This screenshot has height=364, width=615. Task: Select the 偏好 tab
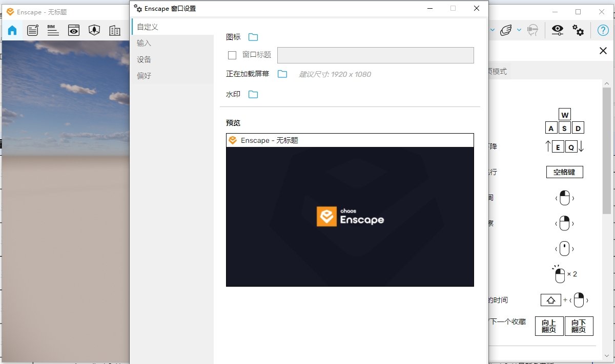(172, 76)
